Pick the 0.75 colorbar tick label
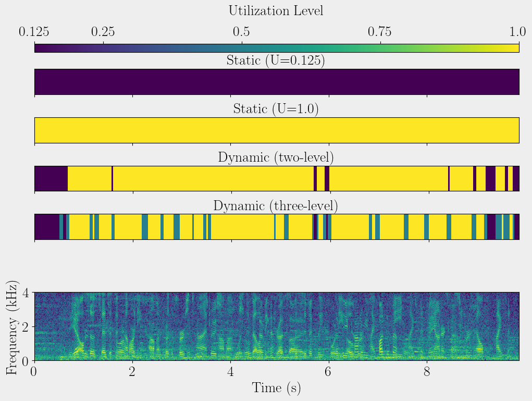532x401 pixels. point(380,32)
